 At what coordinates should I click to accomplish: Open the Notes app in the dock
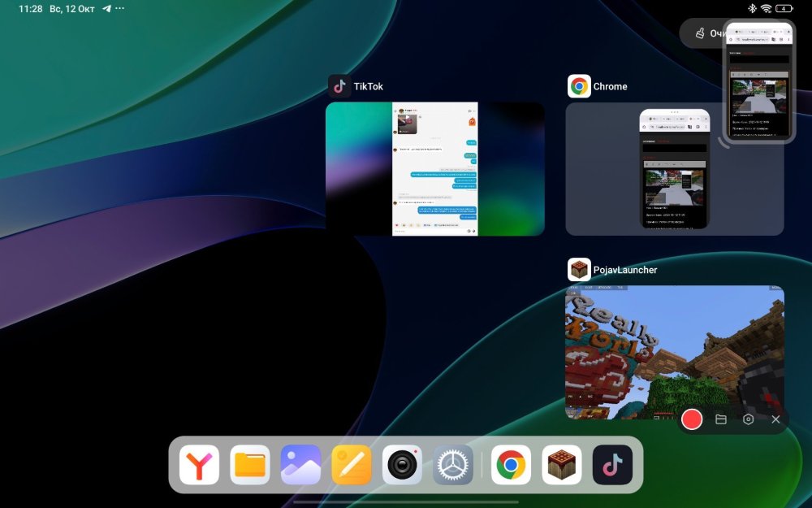[352, 464]
